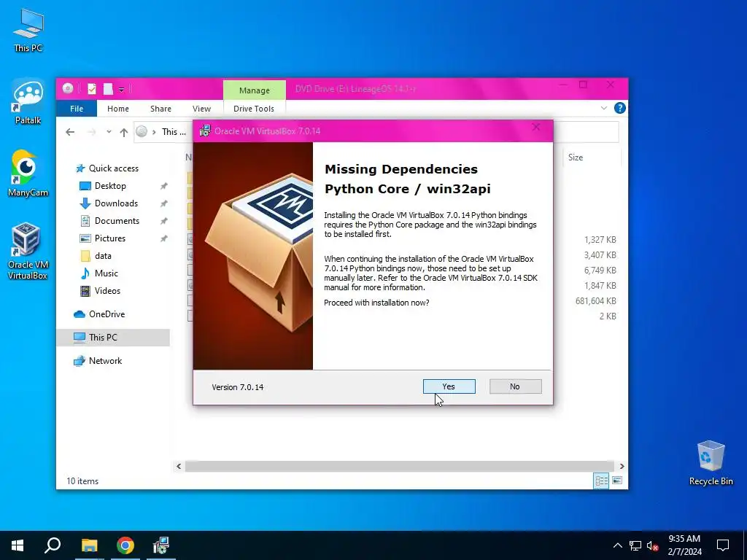Open taskbar Search
This screenshot has height=560, width=747.
coord(53,545)
